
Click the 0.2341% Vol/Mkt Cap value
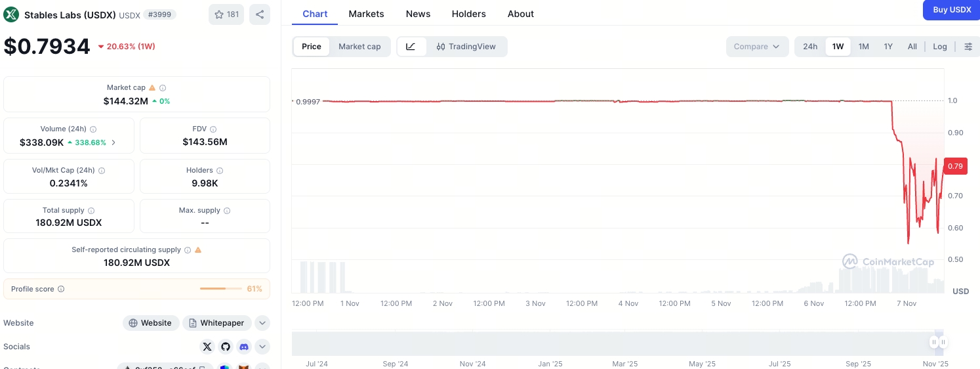point(69,183)
